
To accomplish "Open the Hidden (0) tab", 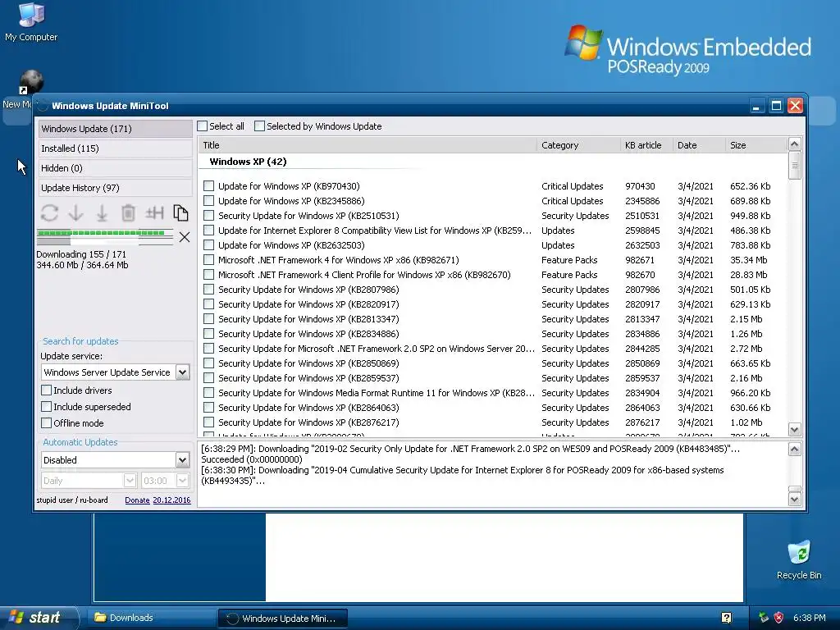I will click(115, 168).
